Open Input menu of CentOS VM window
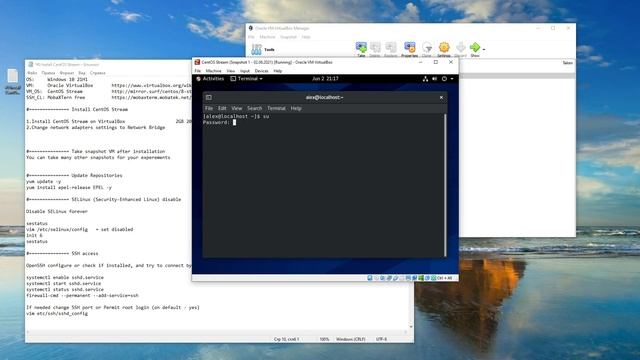Screen dimensions: 640x360 (245, 71)
